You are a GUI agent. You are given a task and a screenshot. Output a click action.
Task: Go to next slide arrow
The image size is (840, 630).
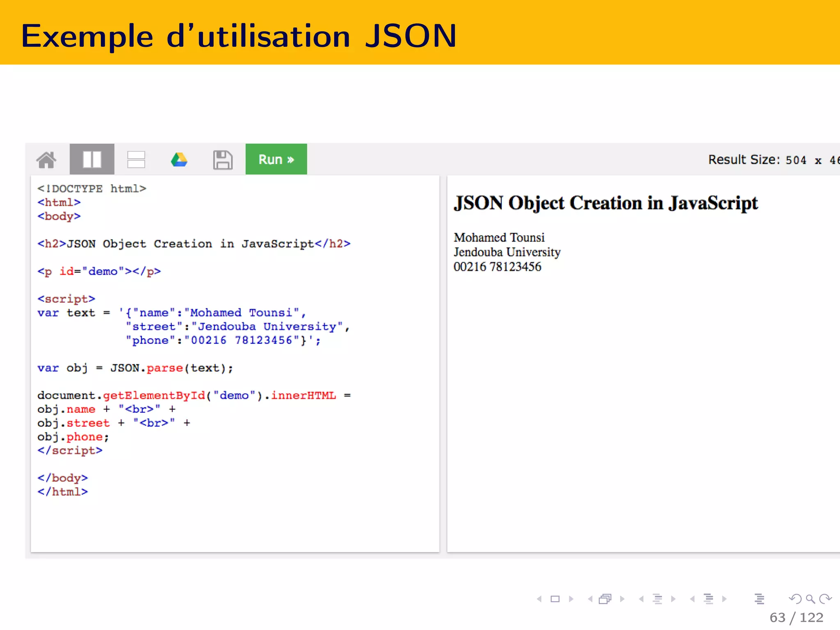pyautogui.click(x=571, y=599)
